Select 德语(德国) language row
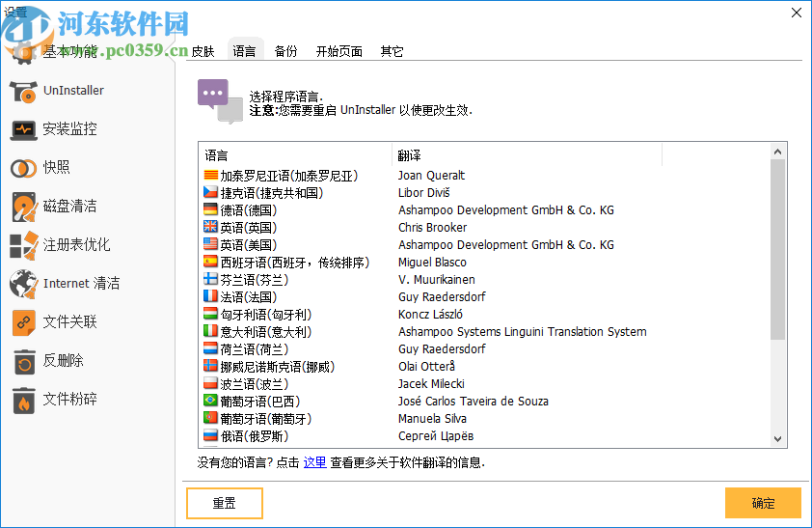 pyautogui.click(x=484, y=209)
